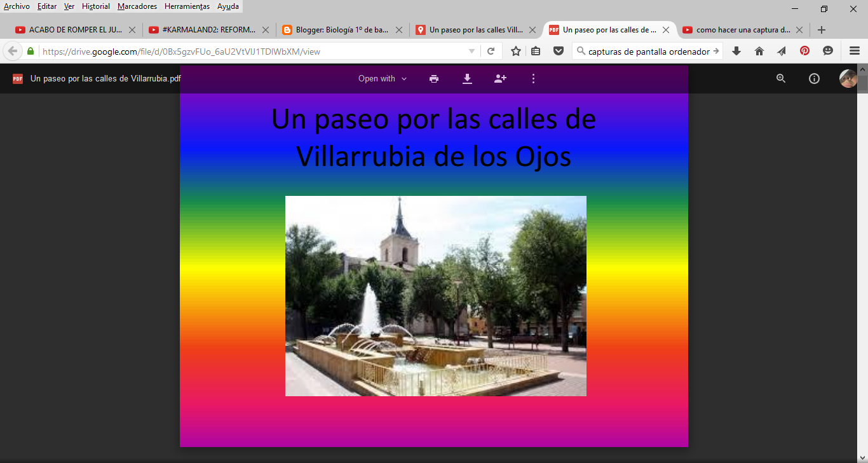Screen dimensions: 868x463
Task: Click the capturas de pantalla search field
Action: point(648,52)
